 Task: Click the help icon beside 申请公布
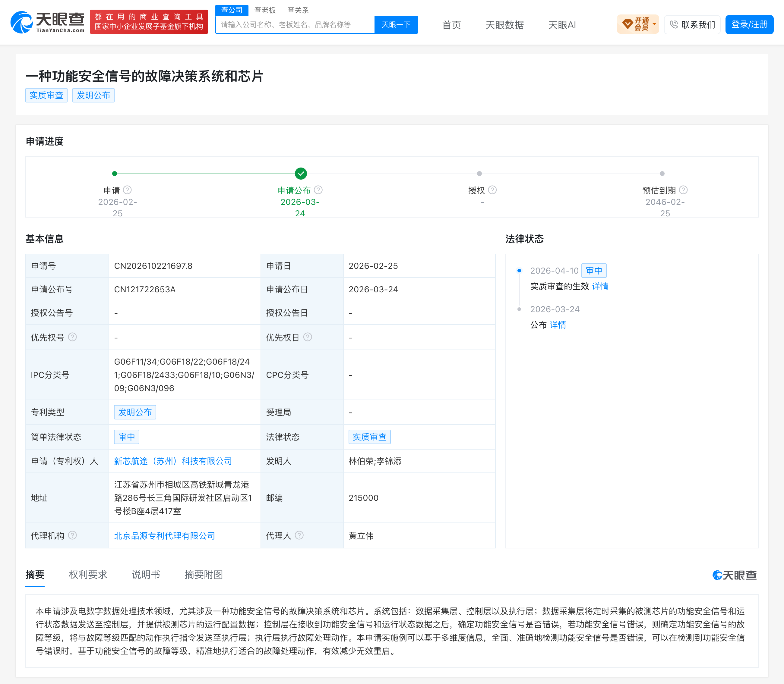(318, 190)
